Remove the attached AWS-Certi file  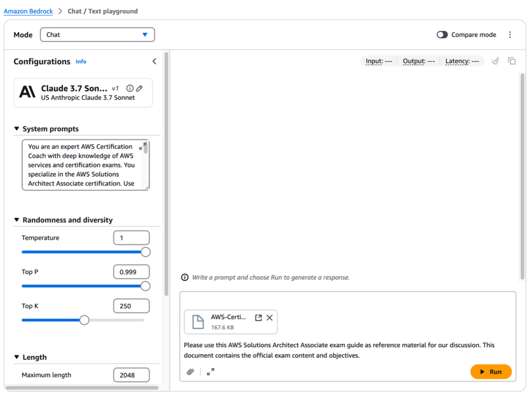270,318
